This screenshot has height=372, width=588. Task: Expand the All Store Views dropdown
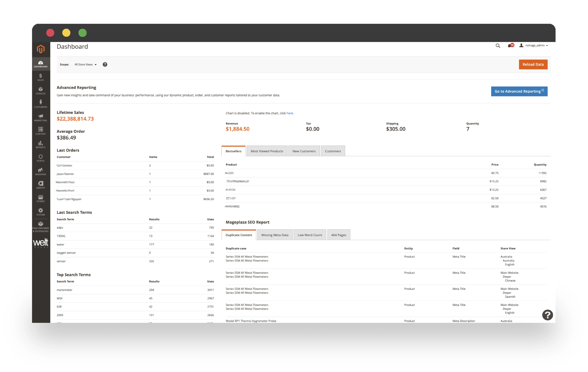coord(85,64)
